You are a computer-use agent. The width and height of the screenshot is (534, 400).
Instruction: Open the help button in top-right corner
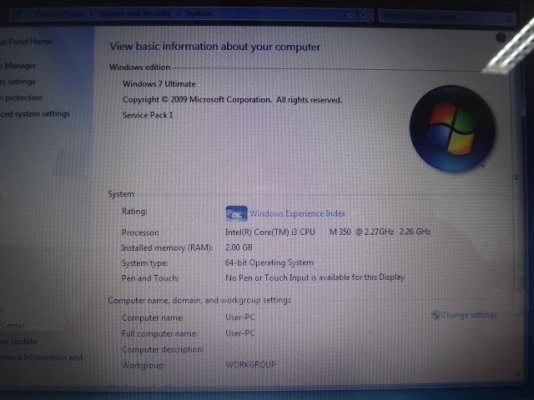[501, 37]
